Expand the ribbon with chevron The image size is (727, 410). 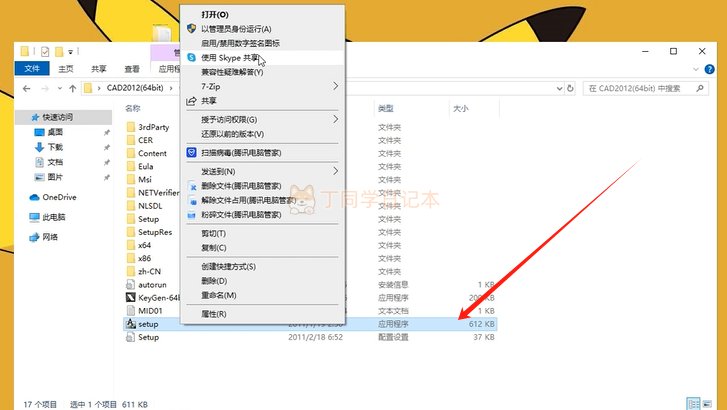click(x=695, y=69)
